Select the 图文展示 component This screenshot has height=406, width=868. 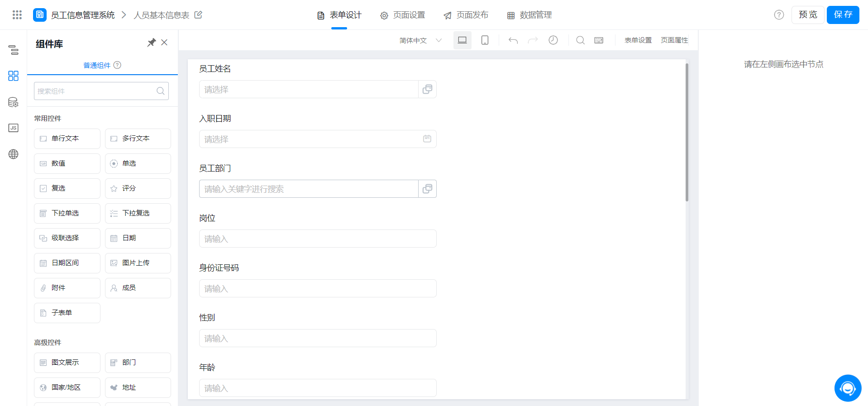67,363
